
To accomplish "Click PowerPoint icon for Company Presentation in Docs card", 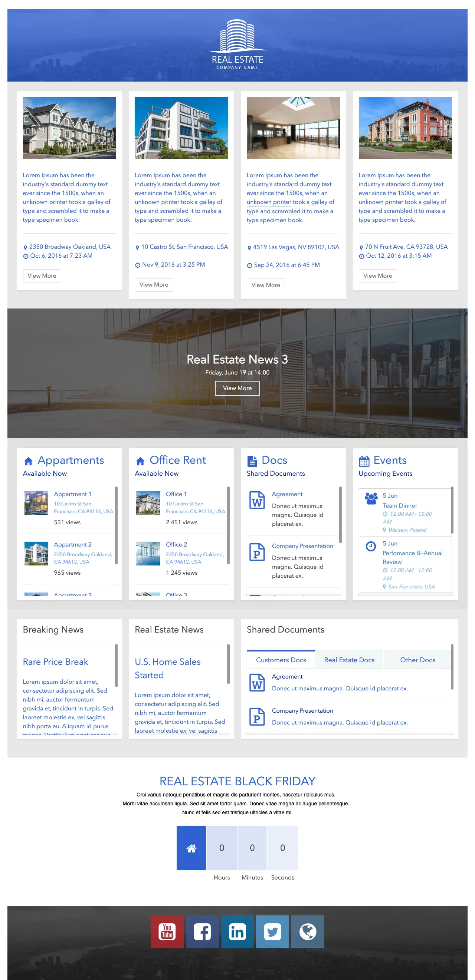I will [257, 552].
